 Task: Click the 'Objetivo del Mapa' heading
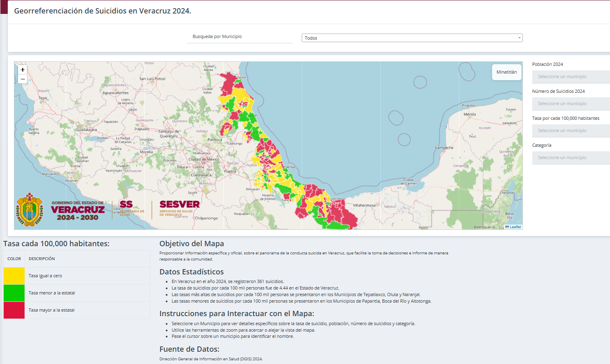[192, 244]
